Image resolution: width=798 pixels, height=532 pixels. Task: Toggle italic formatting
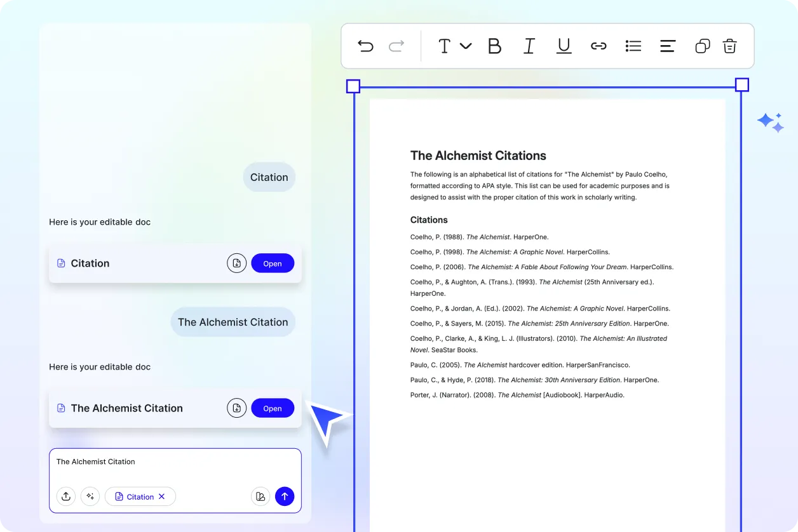point(529,46)
